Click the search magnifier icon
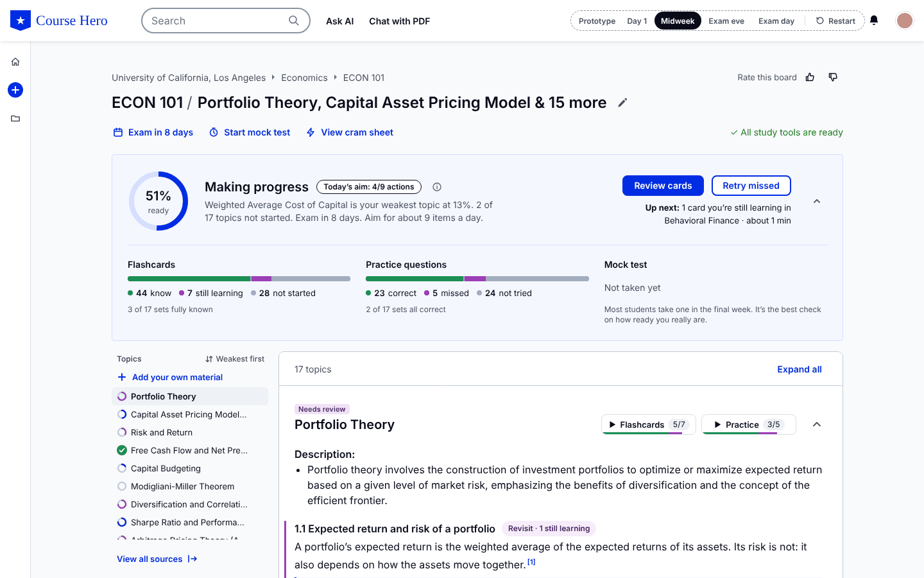This screenshot has width=924, height=578. pos(294,21)
